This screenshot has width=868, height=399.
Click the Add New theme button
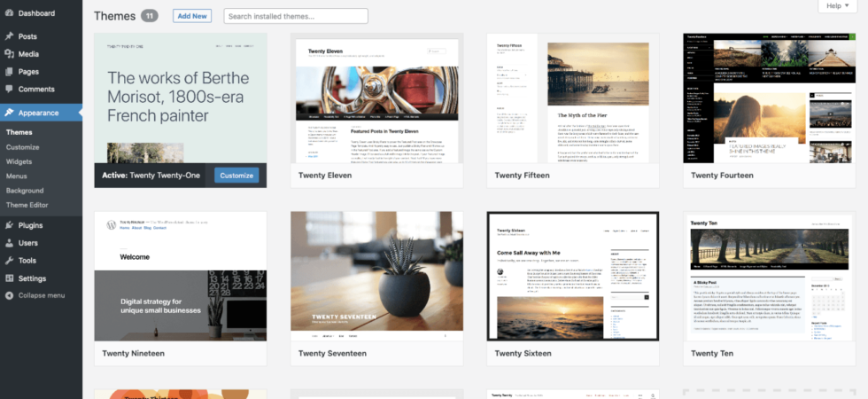point(192,16)
